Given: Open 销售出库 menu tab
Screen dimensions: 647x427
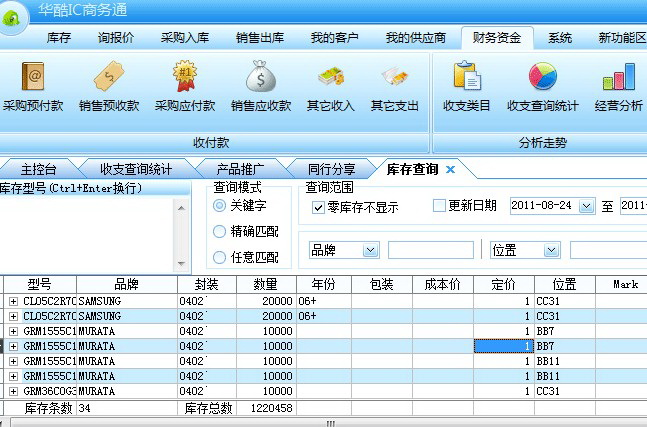Looking at the screenshot, I should pyautogui.click(x=260, y=38).
